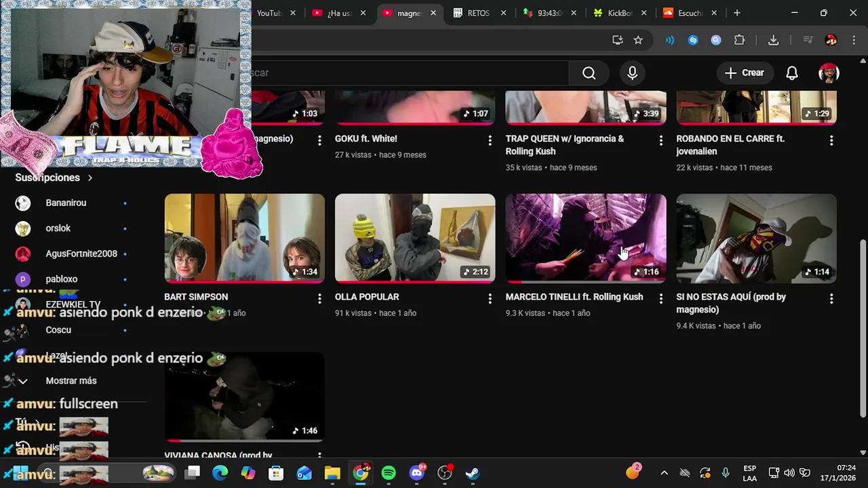The image size is (868, 488).
Task: Open options menu for ROBANDO EN EL CARRE
Action: tap(831, 140)
